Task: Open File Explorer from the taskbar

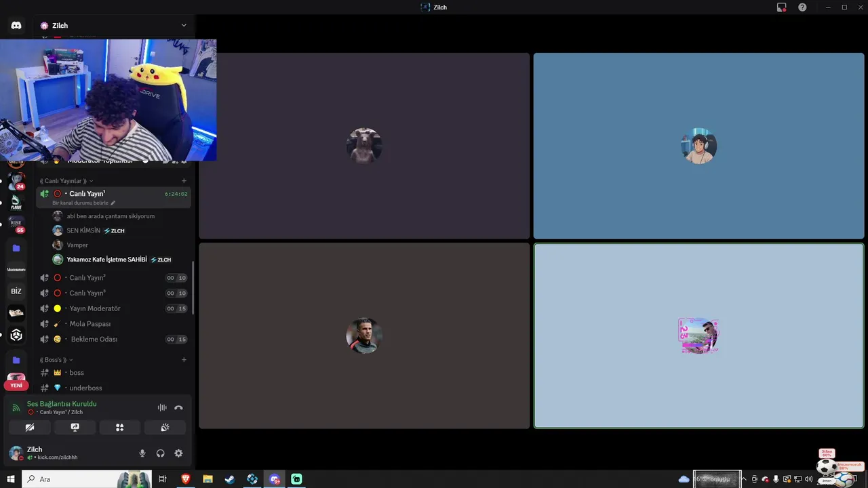Action: 208,479
